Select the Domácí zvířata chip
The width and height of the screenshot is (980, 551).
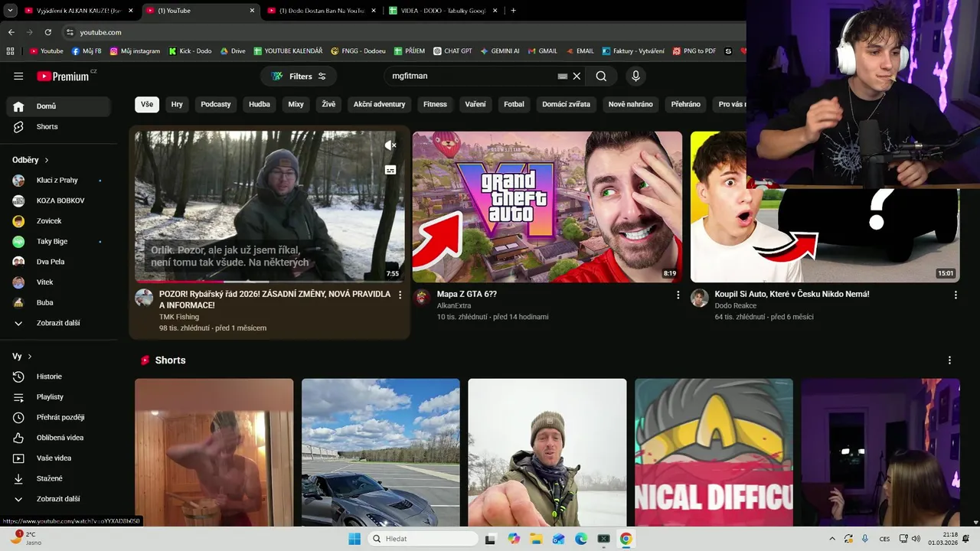567,104
